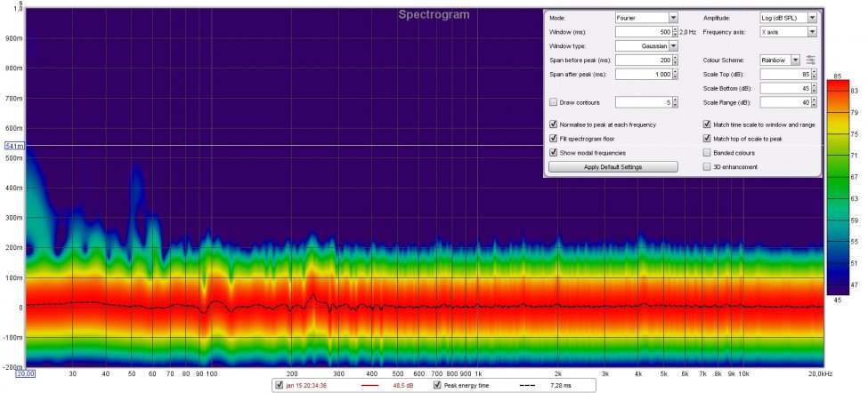Toggle the Peak energy time legend checkbox

tap(438, 385)
